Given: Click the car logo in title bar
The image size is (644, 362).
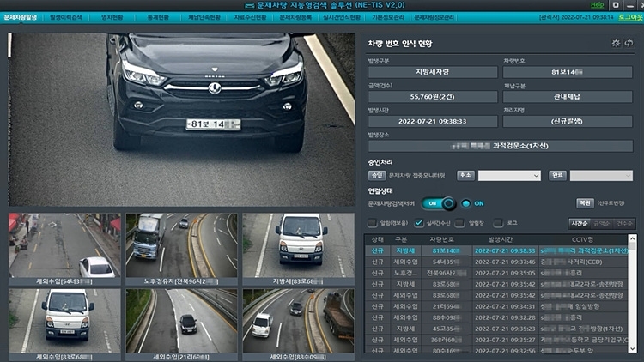Looking at the screenshot, I should pyautogui.click(x=237, y=5).
